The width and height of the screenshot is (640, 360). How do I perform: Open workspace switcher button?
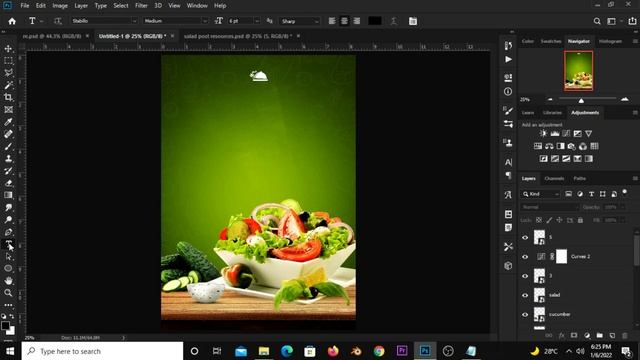point(611,21)
